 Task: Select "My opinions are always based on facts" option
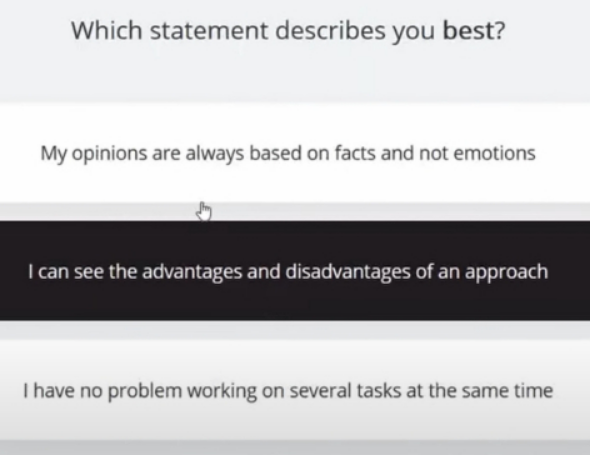click(x=295, y=153)
